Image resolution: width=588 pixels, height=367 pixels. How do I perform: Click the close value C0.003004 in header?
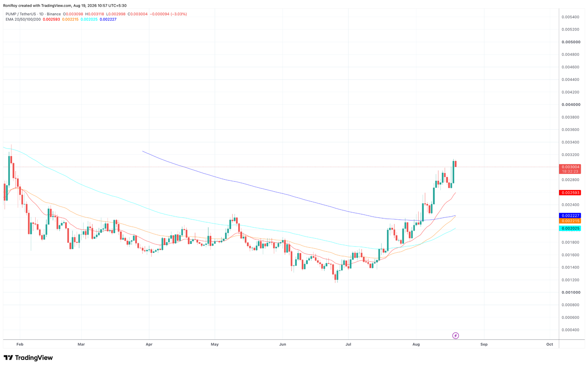(137, 14)
